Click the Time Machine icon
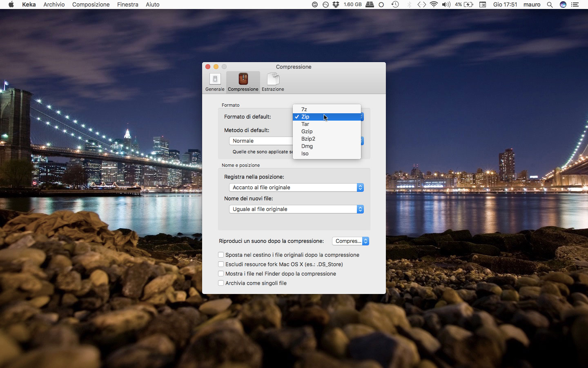The height and width of the screenshot is (368, 588). click(x=395, y=4)
